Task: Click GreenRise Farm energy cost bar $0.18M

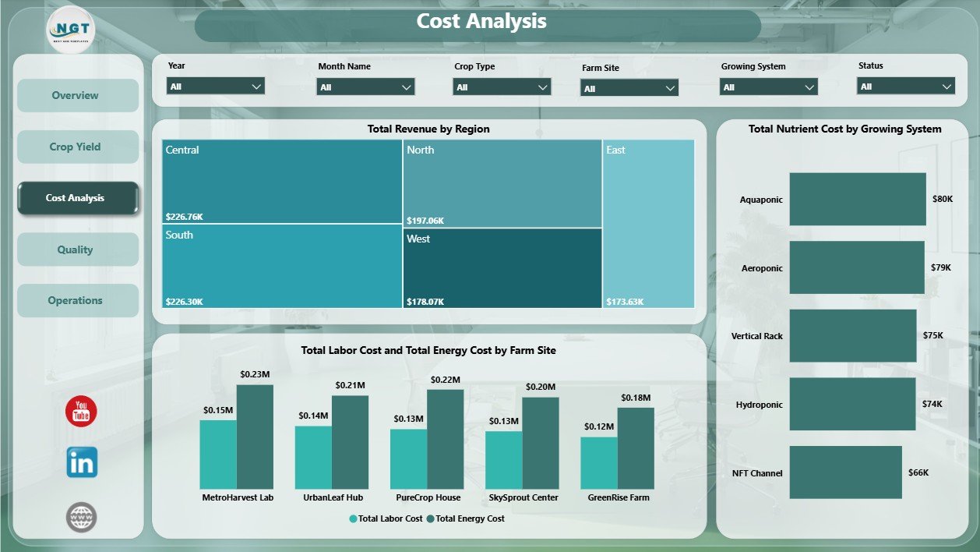Action: tap(636, 448)
